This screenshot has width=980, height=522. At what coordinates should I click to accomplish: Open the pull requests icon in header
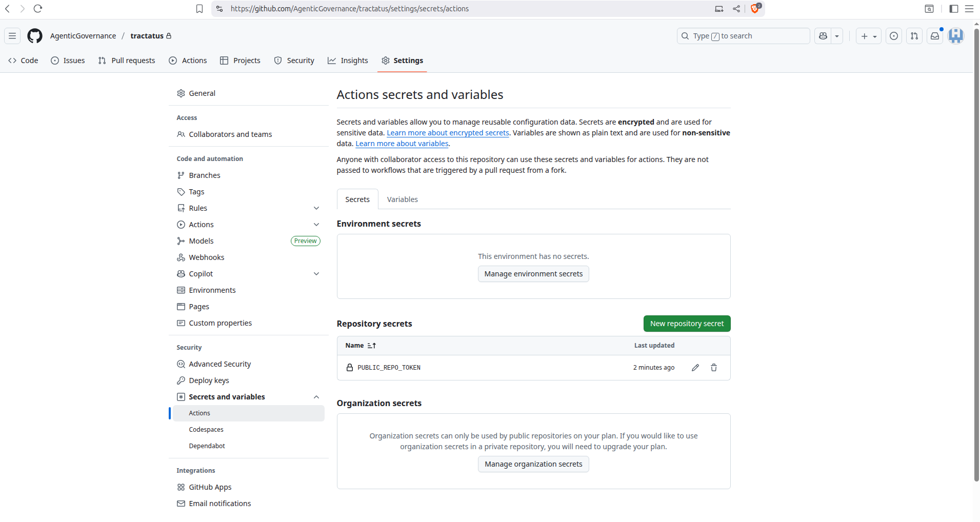914,36
